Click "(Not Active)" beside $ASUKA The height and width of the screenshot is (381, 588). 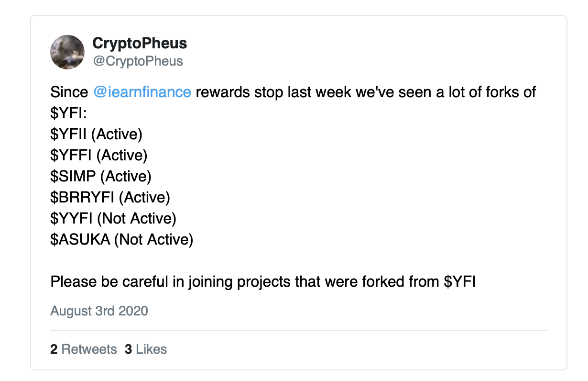[153, 239]
